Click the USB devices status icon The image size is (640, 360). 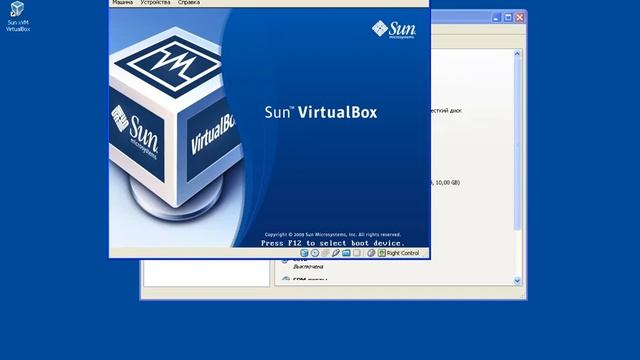click(336, 253)
